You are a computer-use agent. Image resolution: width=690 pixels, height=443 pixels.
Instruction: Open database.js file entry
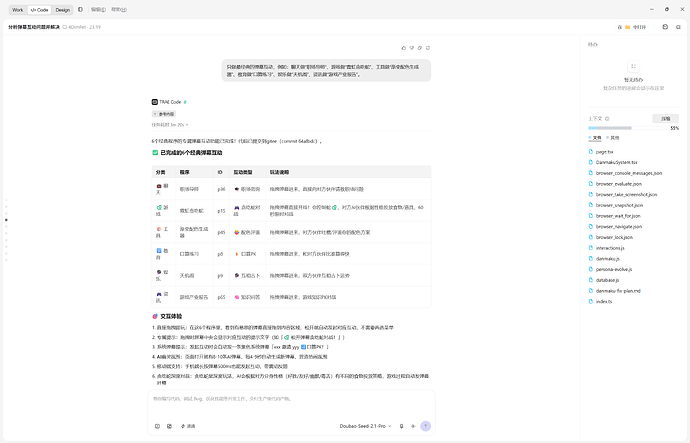(x=607, y=280)
